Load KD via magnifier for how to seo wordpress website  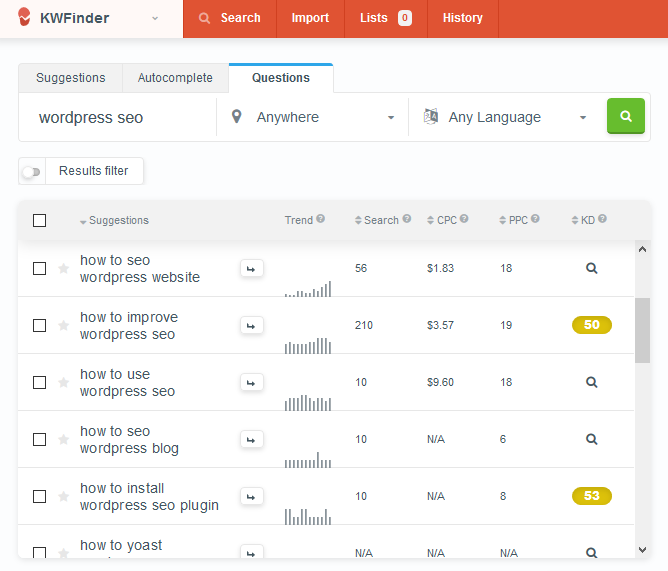pos(592,268)
